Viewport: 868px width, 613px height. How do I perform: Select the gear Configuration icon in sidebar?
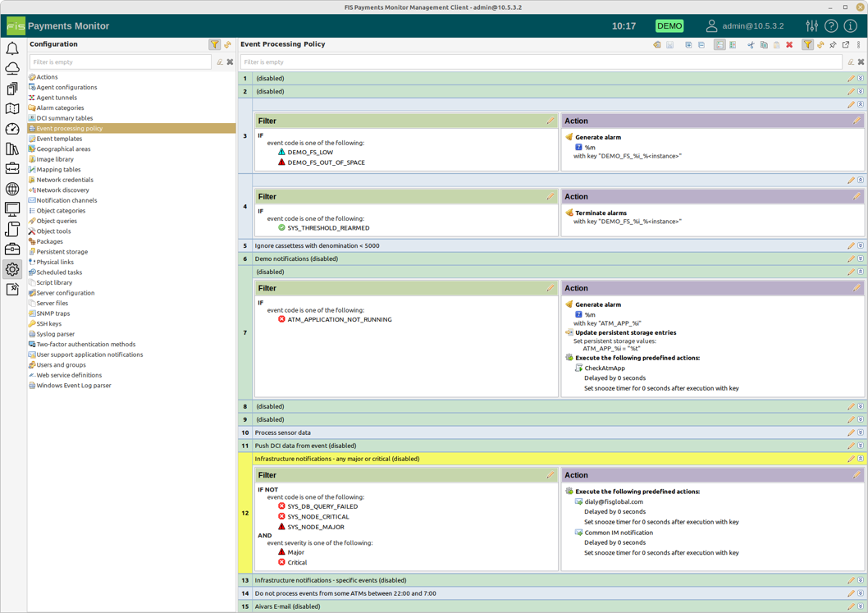(x=11, y=269)
